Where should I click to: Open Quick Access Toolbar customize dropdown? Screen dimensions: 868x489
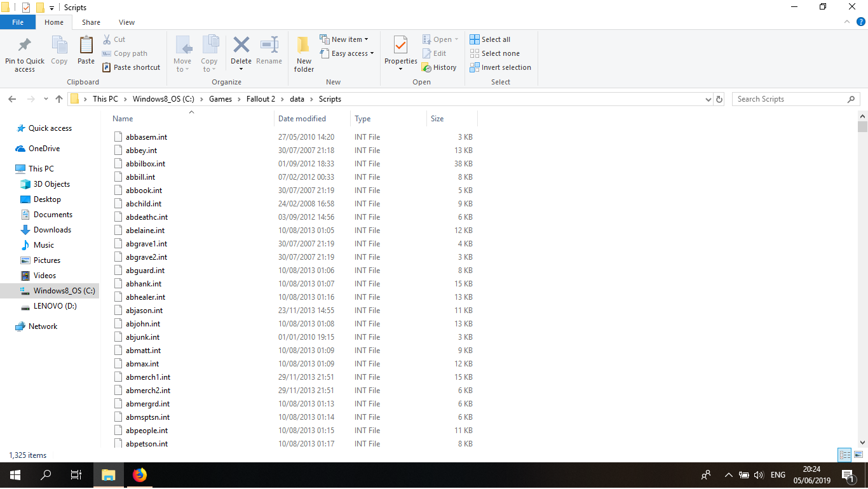51,8
